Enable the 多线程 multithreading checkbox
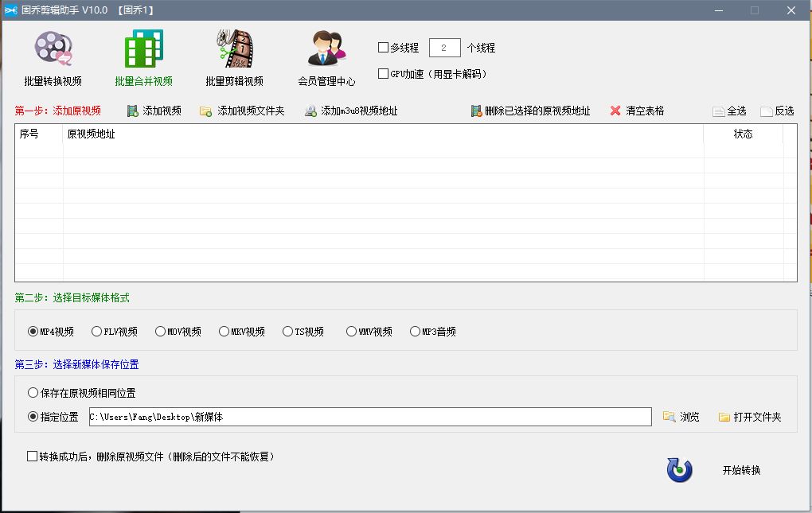 click(382, 47)
